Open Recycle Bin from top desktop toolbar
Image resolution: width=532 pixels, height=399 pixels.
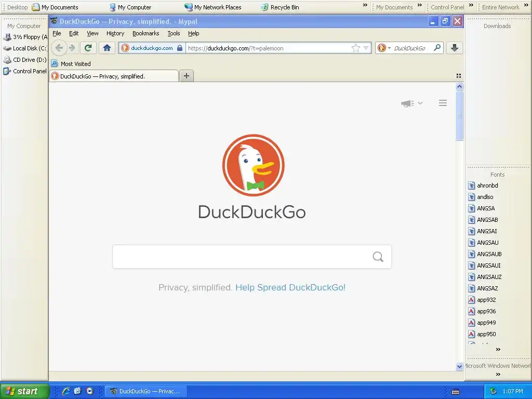click(x=280, y=7)
